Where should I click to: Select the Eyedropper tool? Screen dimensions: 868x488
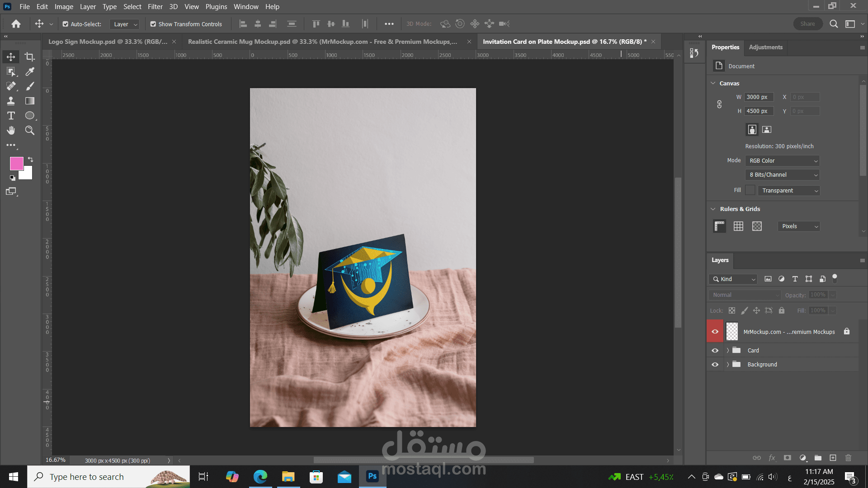pos(29,71)
